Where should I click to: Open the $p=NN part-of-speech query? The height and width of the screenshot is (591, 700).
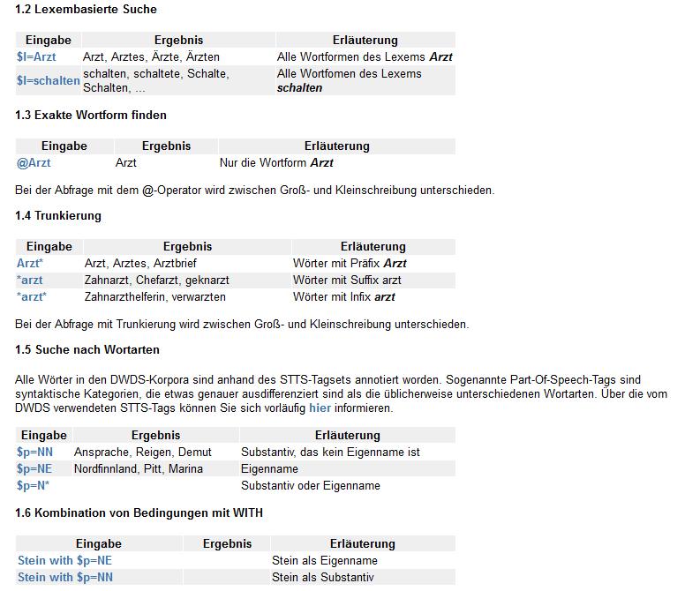(x=34, y=452)
